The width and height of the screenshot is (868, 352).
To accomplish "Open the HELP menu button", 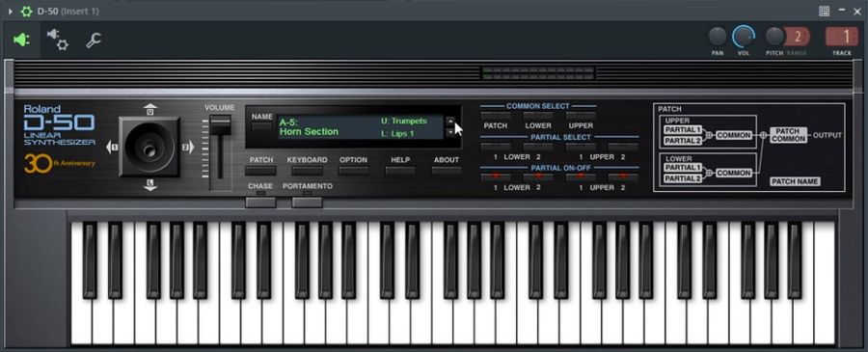I will [400, 171].
